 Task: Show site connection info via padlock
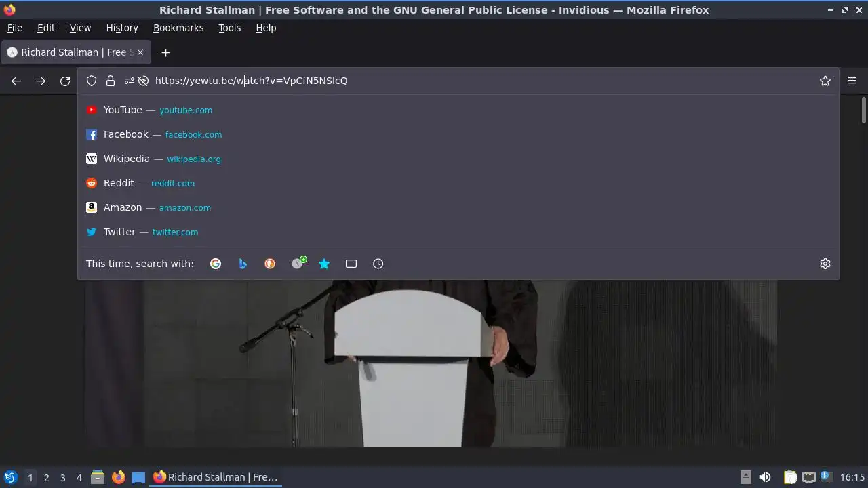pos(111,81)
